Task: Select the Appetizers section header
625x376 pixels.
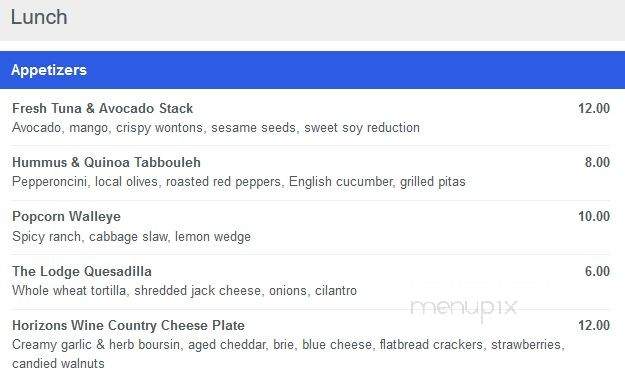Action: pyautogui.click(x=49, y=70)
